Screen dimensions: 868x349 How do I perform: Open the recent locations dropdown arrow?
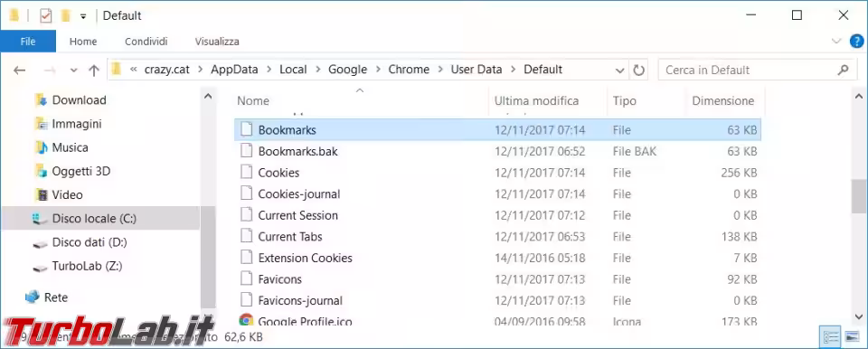click(x=73, y=71)
